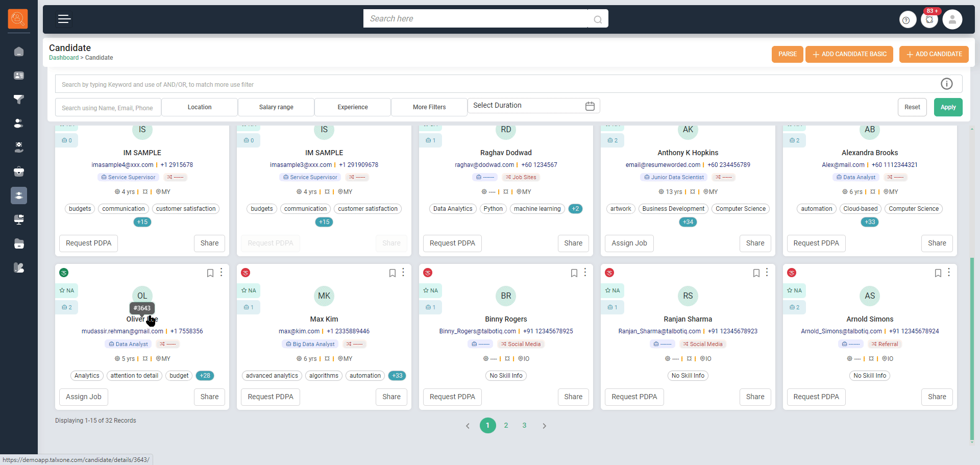This screenshot has width=980, height=465.
Task: Click the Name, Email, Phone search field
Action: (108, 108)
